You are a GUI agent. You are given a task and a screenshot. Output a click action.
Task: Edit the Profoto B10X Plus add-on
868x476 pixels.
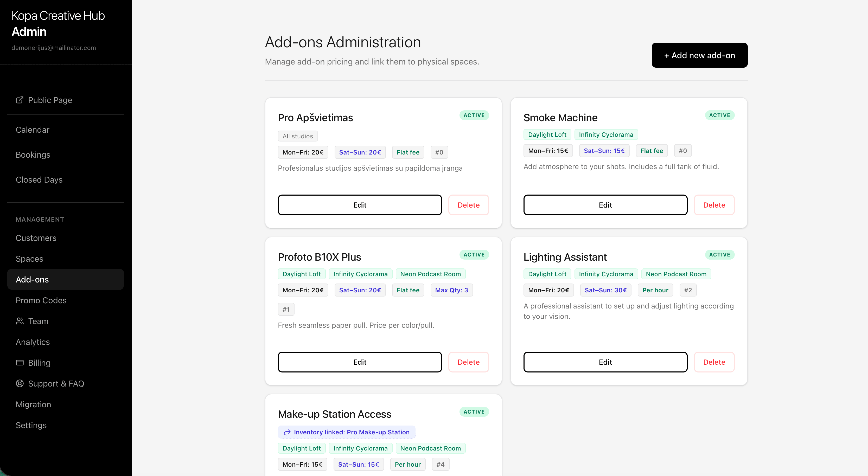click(x=360, y=362)
